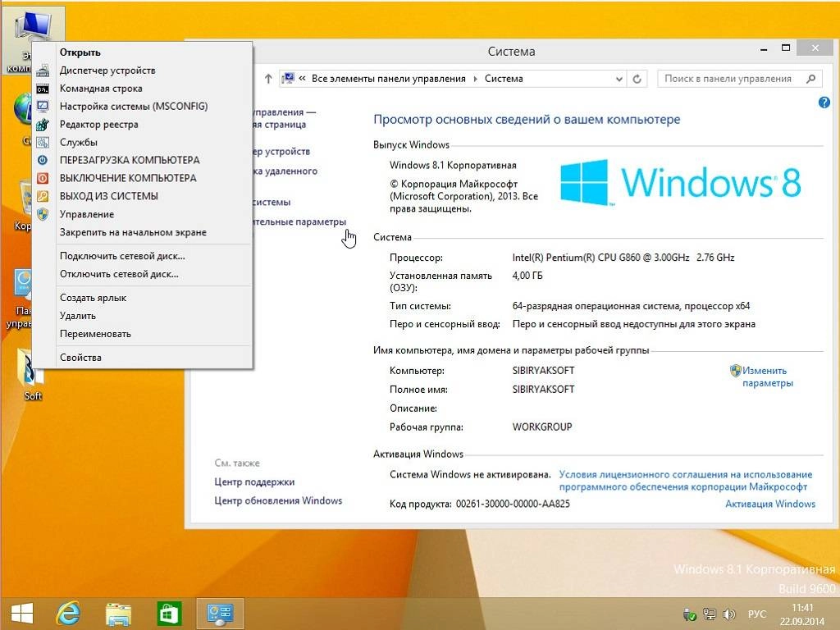840x630 pixels.
Task: Choose Создать ярлык
Action: (x=93, y=298)
